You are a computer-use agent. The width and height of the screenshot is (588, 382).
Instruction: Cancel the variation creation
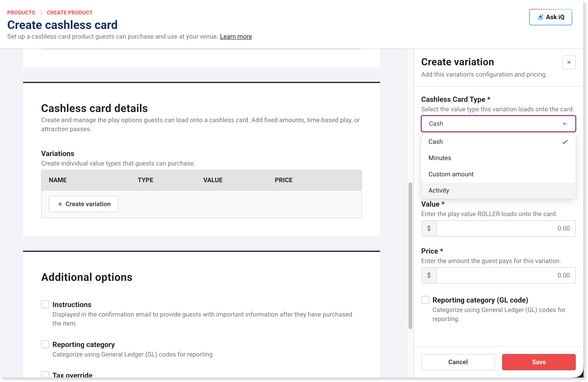tap(458, 362)
